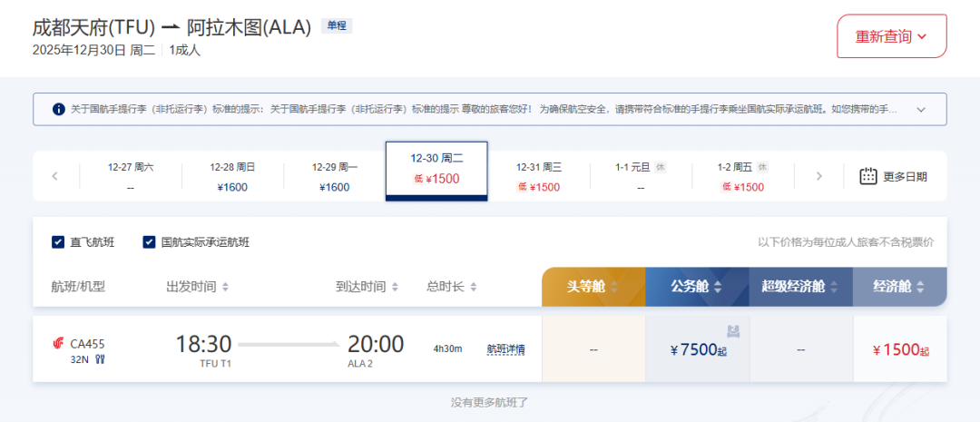The image size is (980, 422).
Task: Select the 12-31 周三 date tab
Action: pos(539,176)
